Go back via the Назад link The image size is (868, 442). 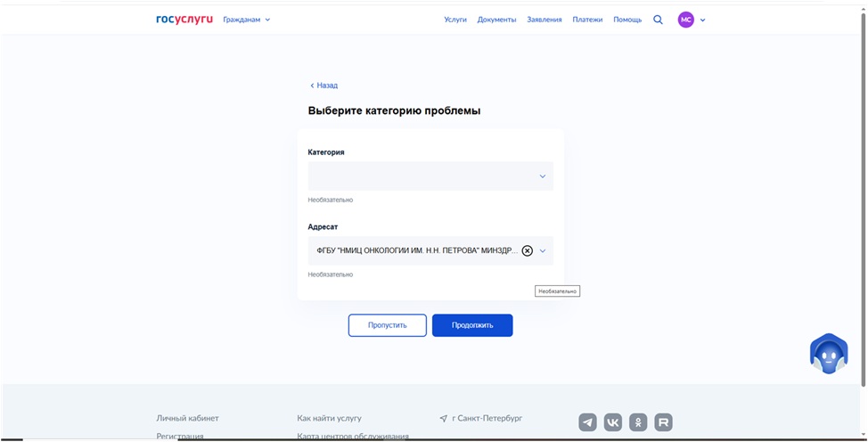(x=324, y=86)
